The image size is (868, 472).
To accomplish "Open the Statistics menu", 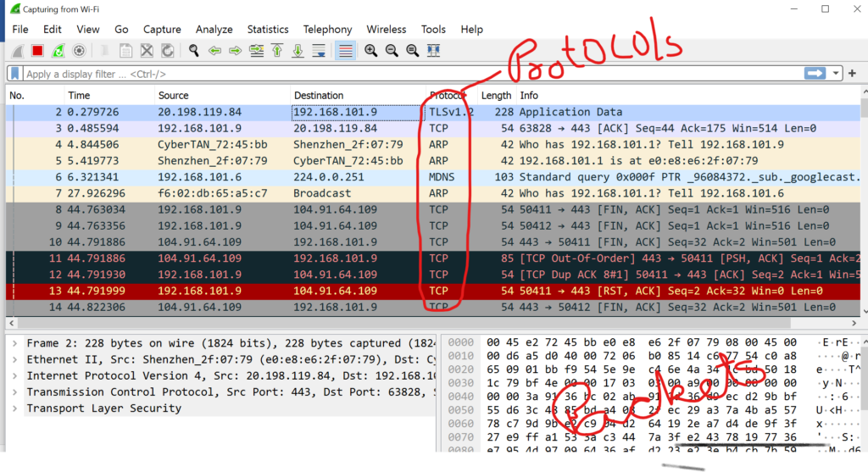I will point(267,30).
